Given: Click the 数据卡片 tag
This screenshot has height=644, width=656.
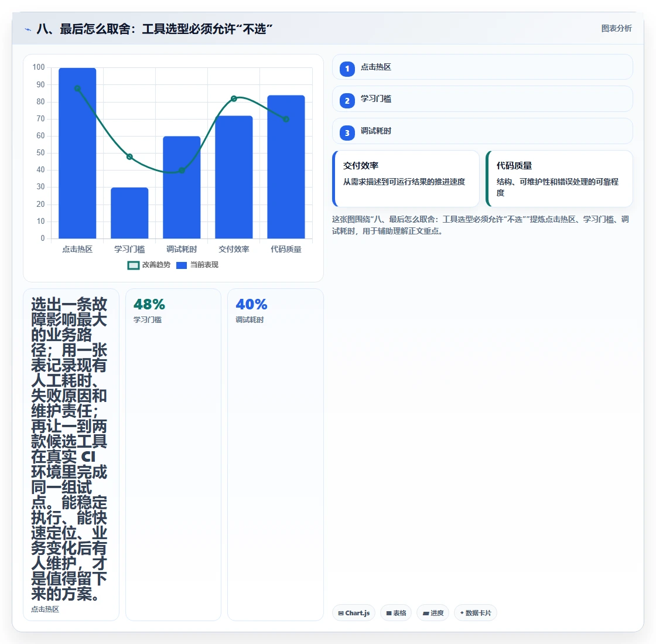Looking at the screenshot, I should point(475,612).
